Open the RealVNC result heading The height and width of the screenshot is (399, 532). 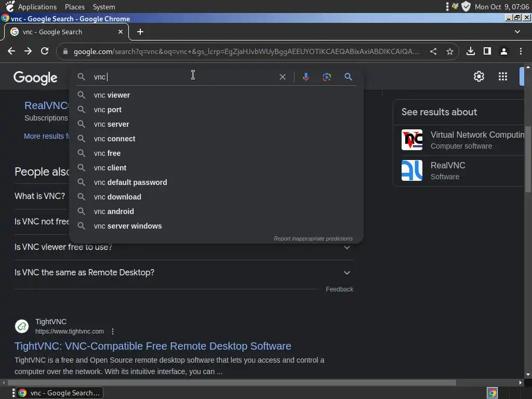click(x=46, y=105)
